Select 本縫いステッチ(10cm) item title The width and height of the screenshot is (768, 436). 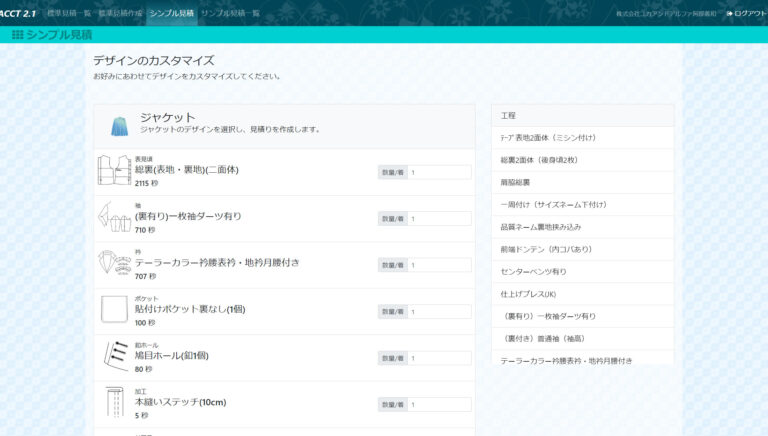click(x=181, y=402)
